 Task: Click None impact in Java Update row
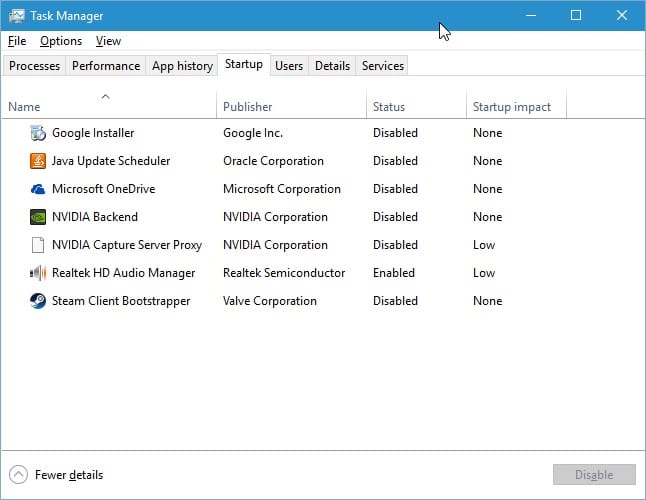pyautogui.click(x=488, y=161)
